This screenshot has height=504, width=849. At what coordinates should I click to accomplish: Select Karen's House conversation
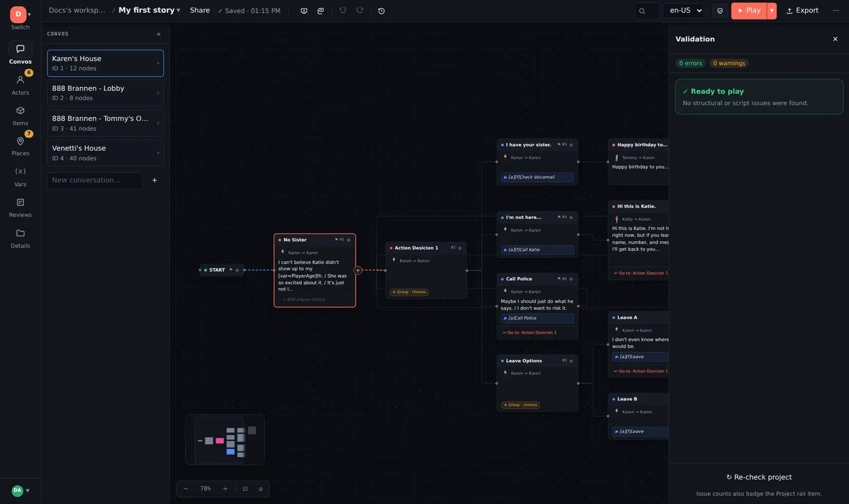(106, 63)
